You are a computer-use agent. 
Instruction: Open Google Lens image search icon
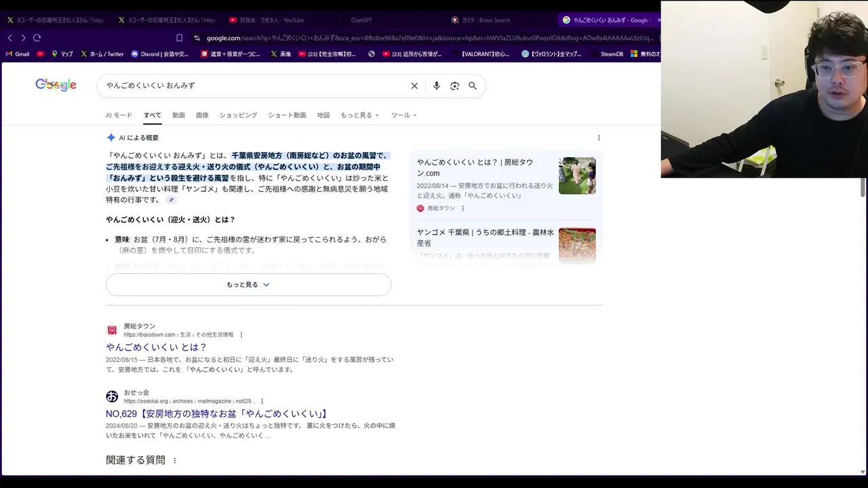(454, 86)
